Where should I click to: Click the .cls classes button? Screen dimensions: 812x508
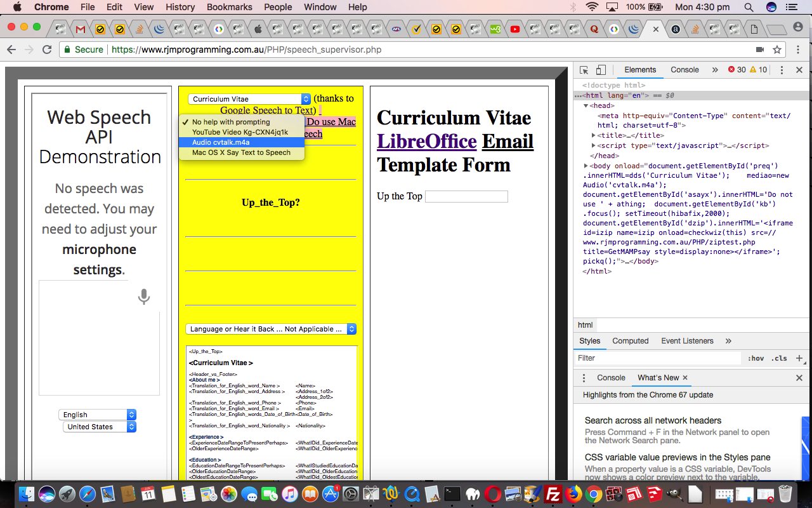pos(779,358)
